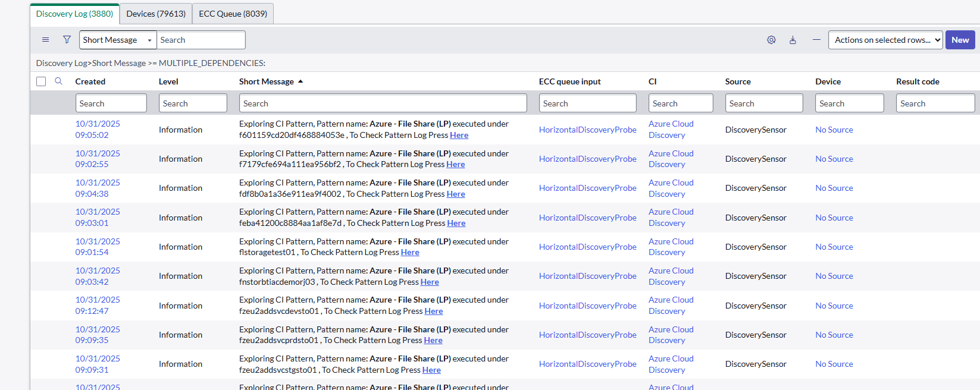Open HorizontalDiscoveryProbe link in first row
This screenshot has height=390, width=980.
587,130
